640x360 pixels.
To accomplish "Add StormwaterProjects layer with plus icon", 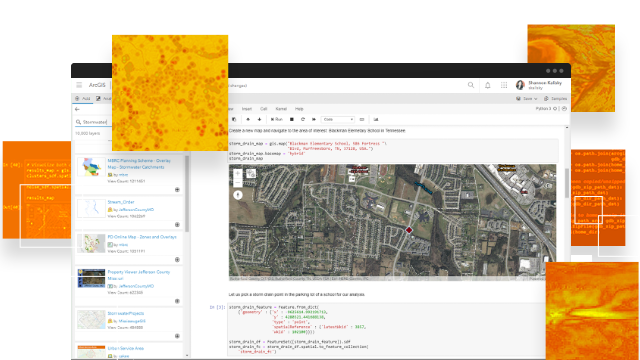I will coord(177,336).
